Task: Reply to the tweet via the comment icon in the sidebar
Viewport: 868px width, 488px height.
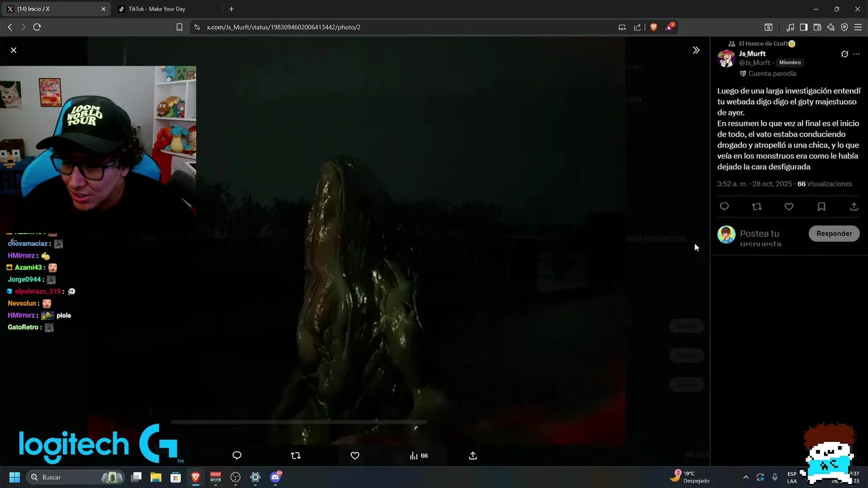Action: click(724, 207)
